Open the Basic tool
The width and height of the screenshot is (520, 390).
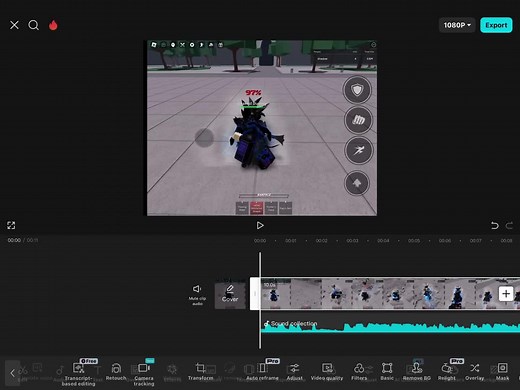tap(387, 372)
